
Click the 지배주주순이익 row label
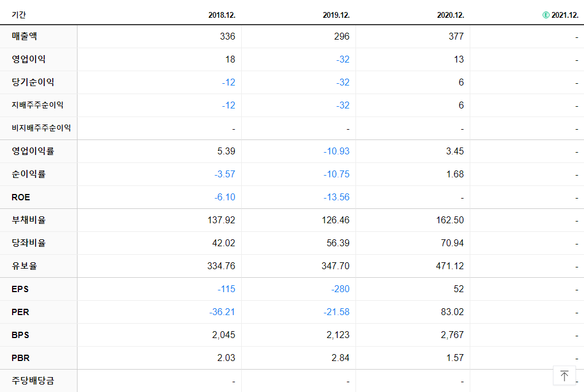click(x=37, y=105)
